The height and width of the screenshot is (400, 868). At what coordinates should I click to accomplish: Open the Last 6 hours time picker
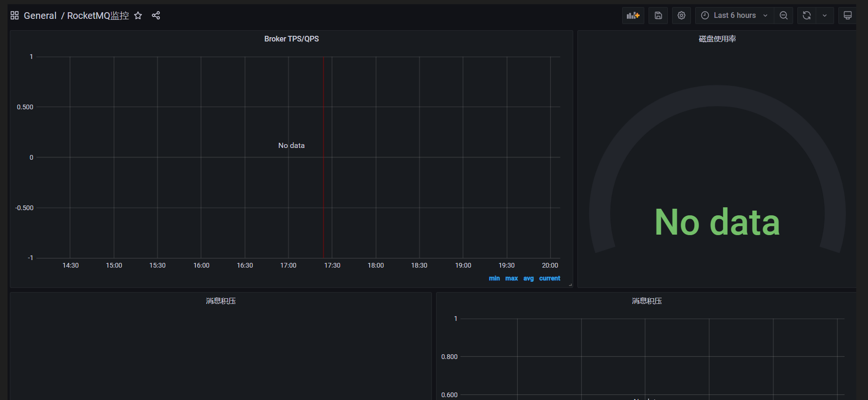(x=734, y=16)
